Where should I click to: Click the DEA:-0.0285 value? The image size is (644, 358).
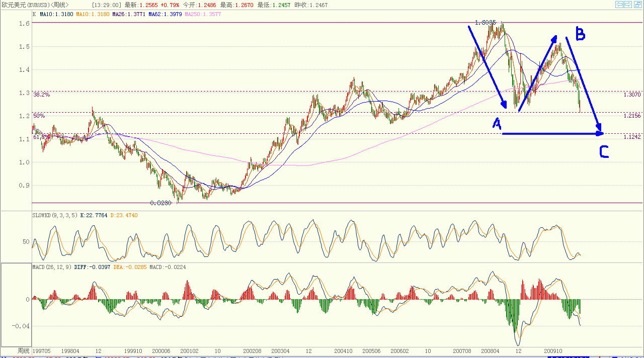(x=130, y=267)
